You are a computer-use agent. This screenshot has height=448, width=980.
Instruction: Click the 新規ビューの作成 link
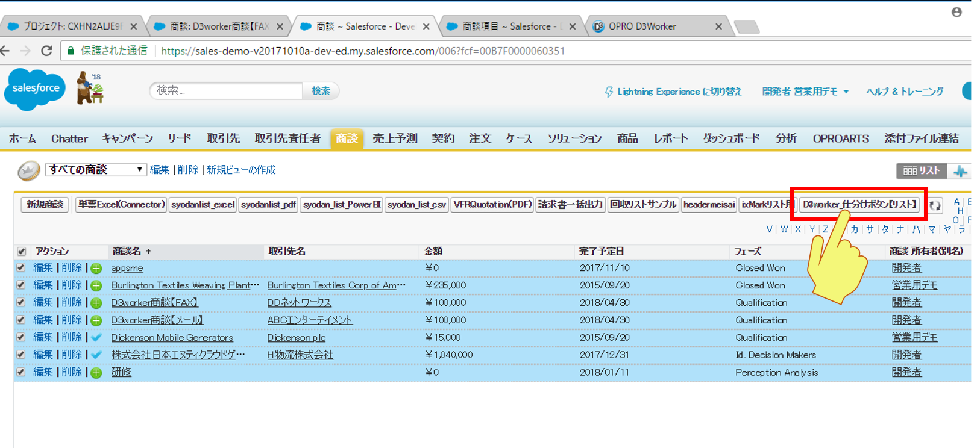coord(241,170)
